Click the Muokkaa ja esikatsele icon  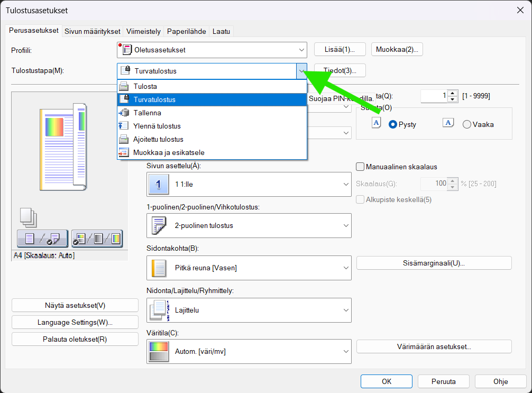tap(123, 152)
